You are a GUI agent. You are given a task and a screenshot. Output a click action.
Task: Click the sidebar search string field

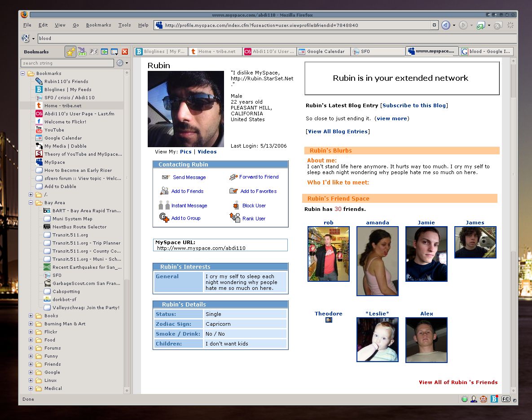pyautogui.click(x=67, y=63)
